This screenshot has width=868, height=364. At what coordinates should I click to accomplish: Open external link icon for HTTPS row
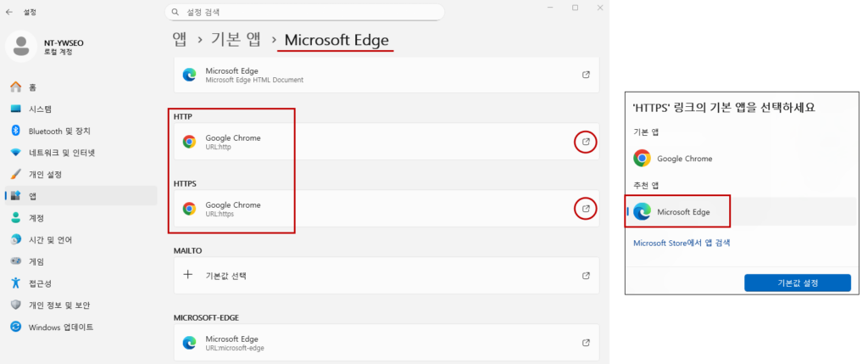point(585,209)
